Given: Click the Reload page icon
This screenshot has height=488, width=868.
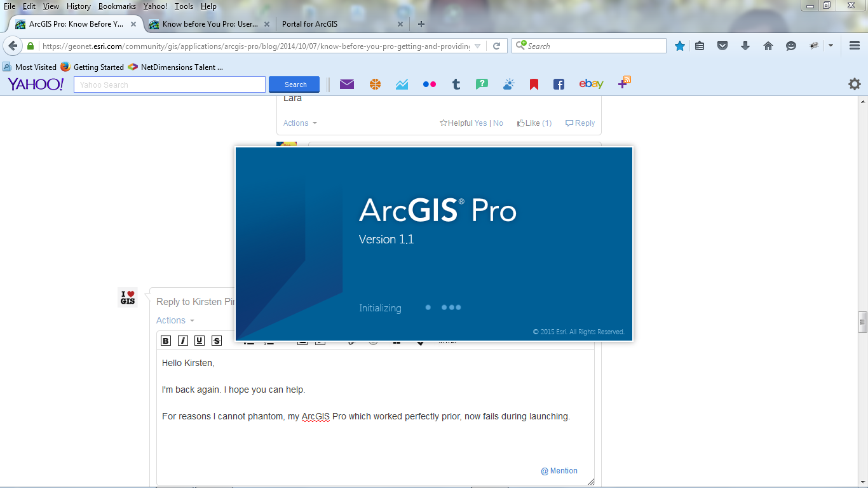Looking at the screenshot, I should pos(497,46).
